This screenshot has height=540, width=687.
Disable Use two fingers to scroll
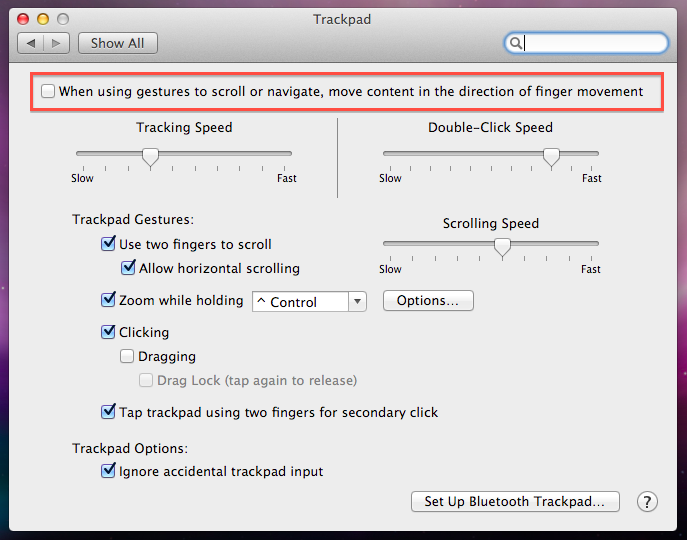[108, 244]
